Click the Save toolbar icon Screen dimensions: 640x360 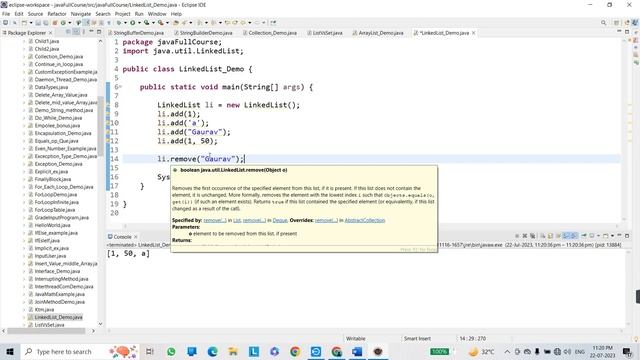[x=38, y=23]
